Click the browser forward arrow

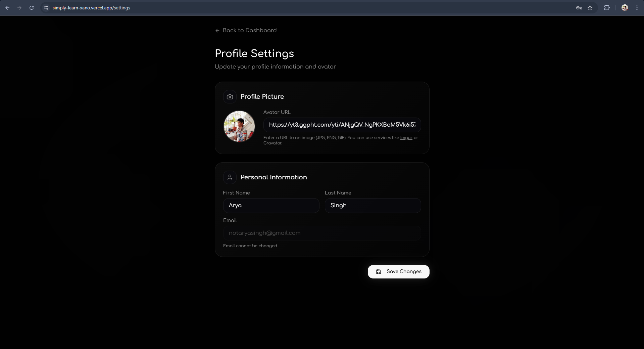pos(19,8)
